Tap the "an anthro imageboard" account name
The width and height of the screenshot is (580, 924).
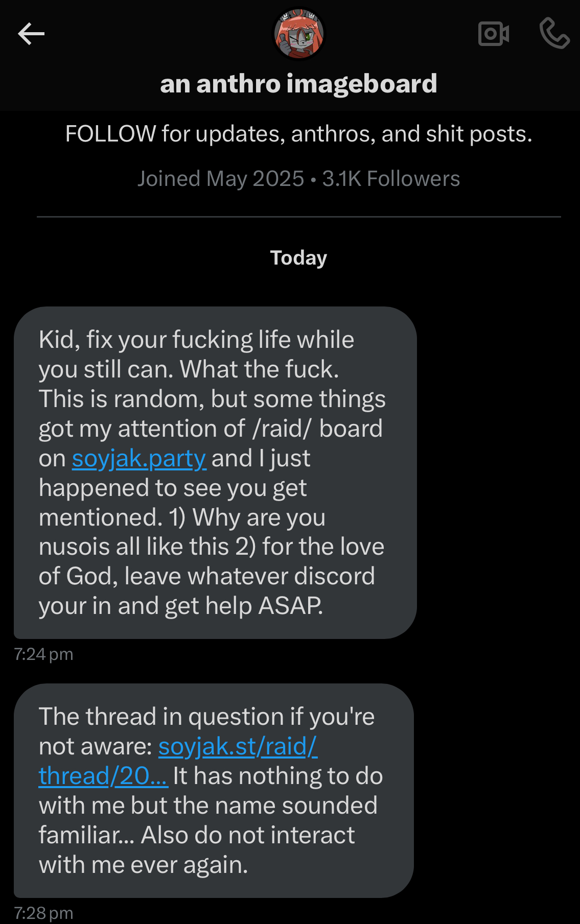click(x=298, y=84)
